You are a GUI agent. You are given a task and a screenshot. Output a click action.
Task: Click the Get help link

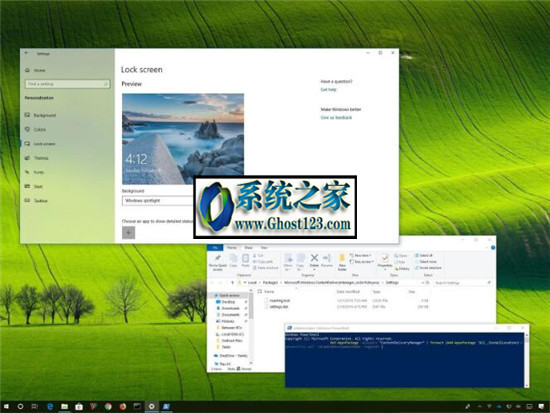pos(328,89)
